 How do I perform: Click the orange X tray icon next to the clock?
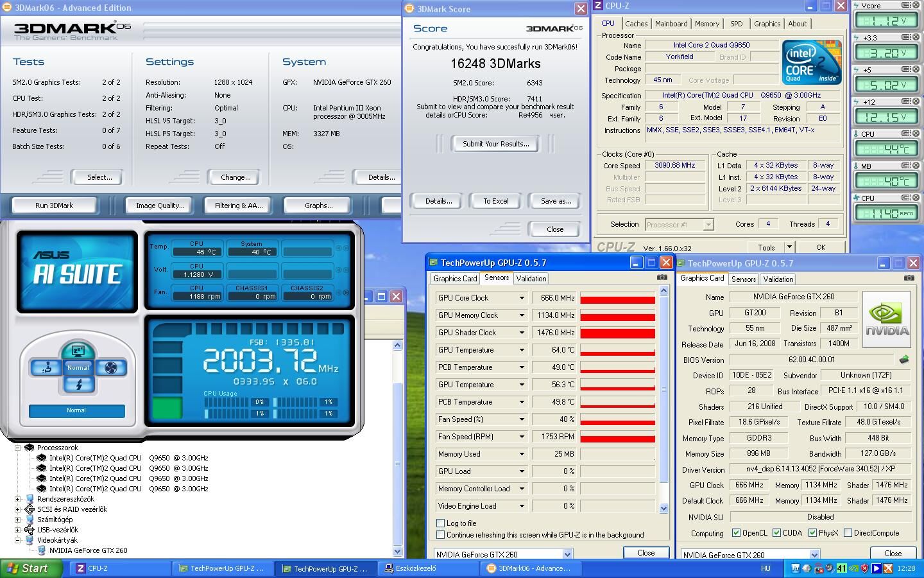click(888, 568)
